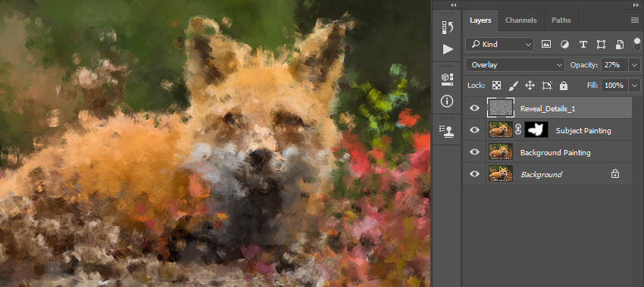Switch to the Layers tab

[x=480, y=20]
